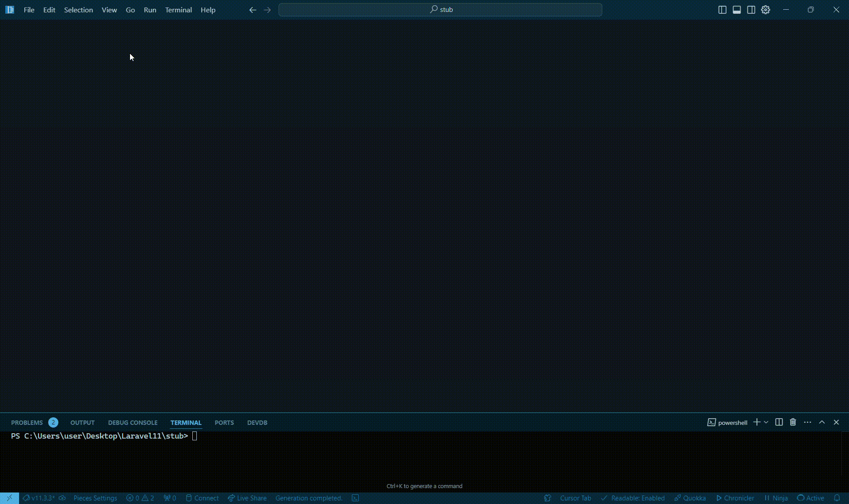Open the View menu
The image size is (849, 504).
click(109, 10)
